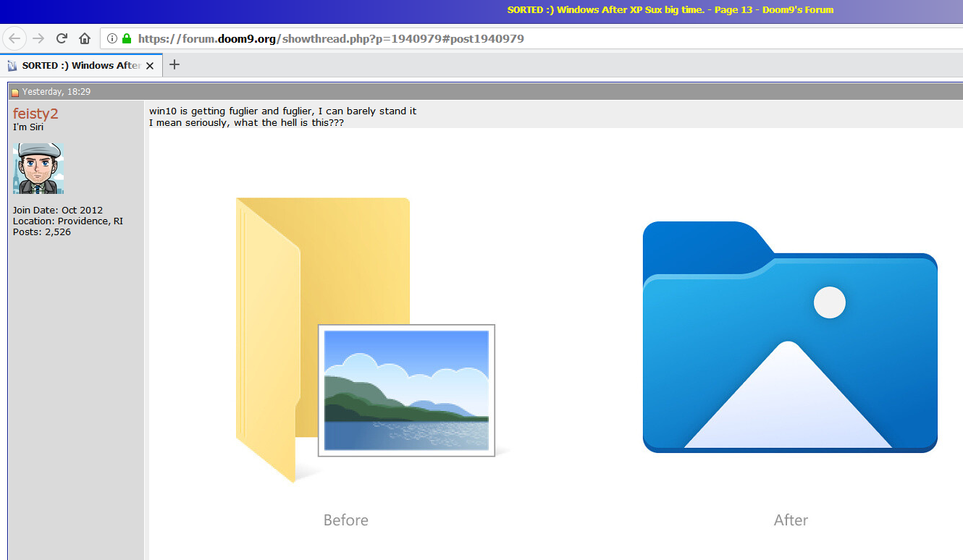Select the SORTED :) Windows After tab
Viewport: 963px width, 560px height.
click(80, 65)
